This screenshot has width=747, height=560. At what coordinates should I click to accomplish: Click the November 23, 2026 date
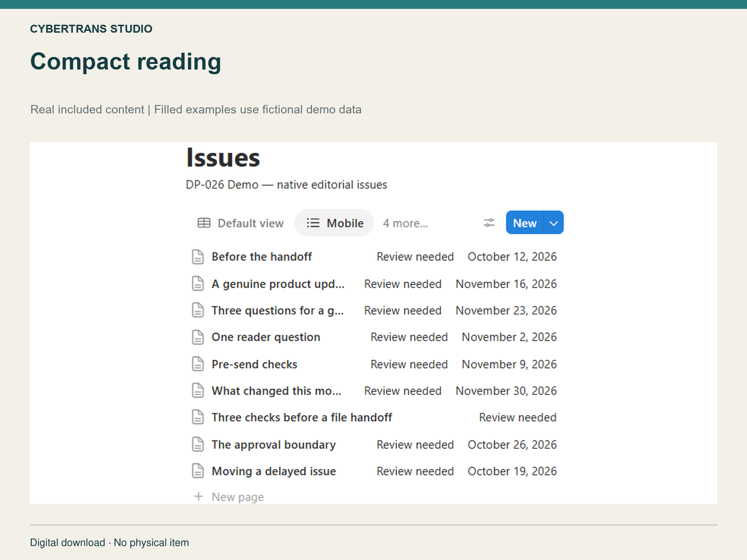point(506,310)
